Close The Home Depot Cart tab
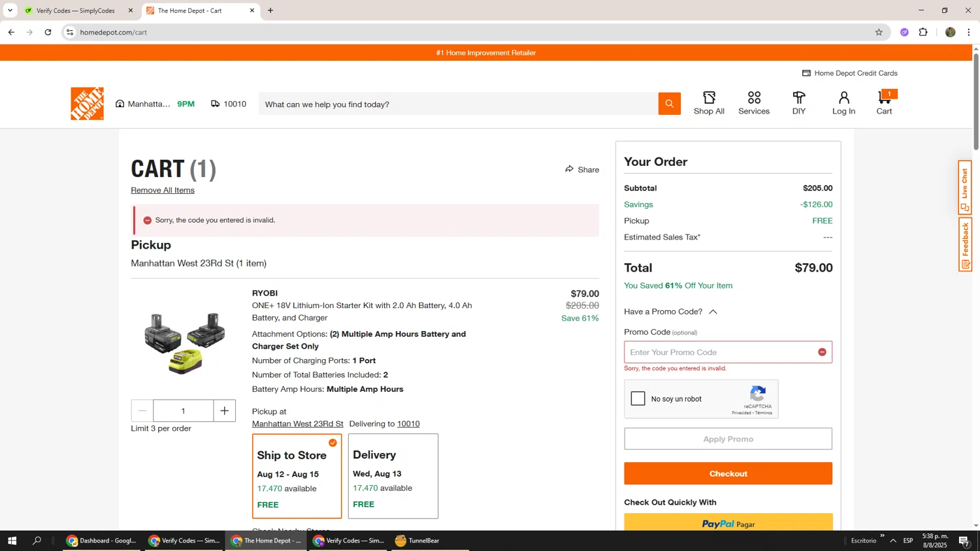Screen dimensions: 980x551 (252, 10)
